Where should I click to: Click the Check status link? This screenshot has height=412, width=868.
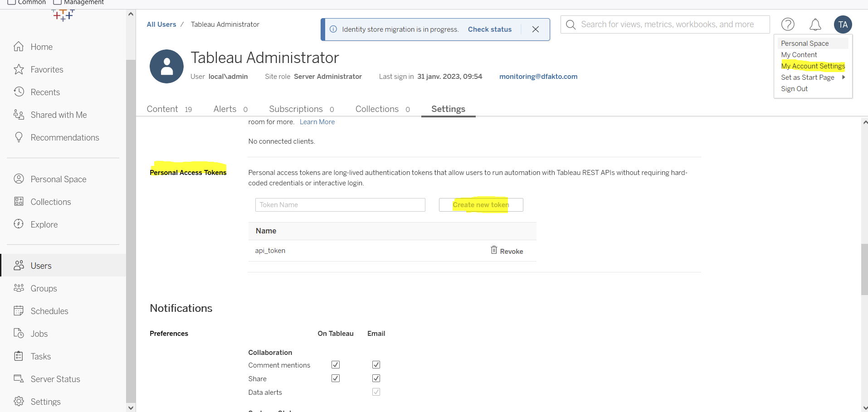(x=489, y=29)
